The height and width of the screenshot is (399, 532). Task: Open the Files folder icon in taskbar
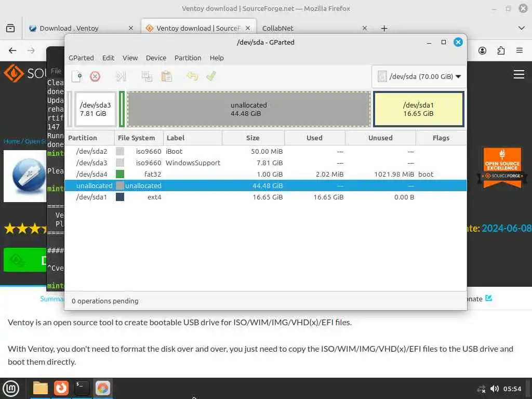[x=41, y=389]
